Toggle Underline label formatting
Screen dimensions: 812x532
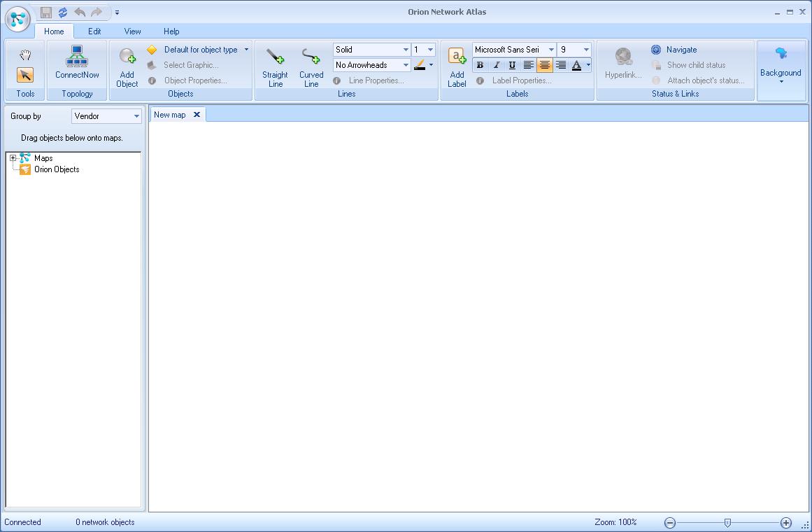click(512, 65)
